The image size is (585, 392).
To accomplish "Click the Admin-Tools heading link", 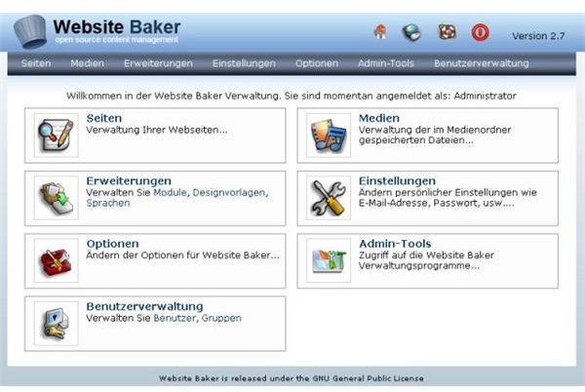I will pos(395,244).
